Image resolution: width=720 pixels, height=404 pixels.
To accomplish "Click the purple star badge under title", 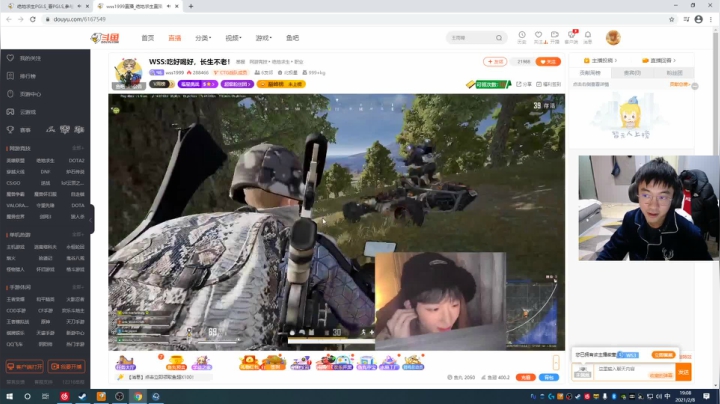I will click(x=197, y=84).
